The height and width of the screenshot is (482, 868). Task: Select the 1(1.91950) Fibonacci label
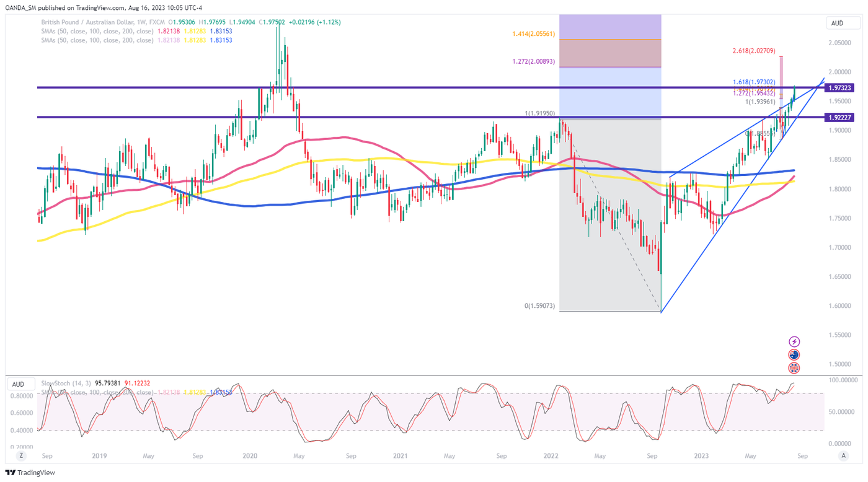539,113
